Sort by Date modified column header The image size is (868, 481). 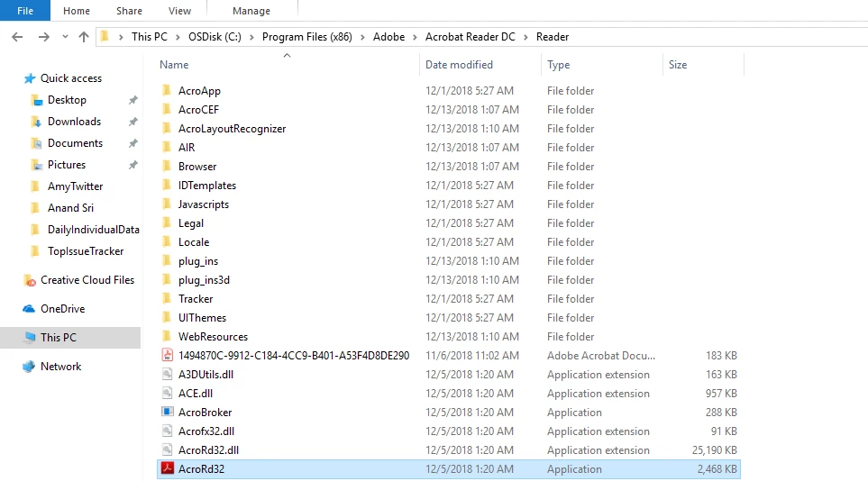pos(459,65)
